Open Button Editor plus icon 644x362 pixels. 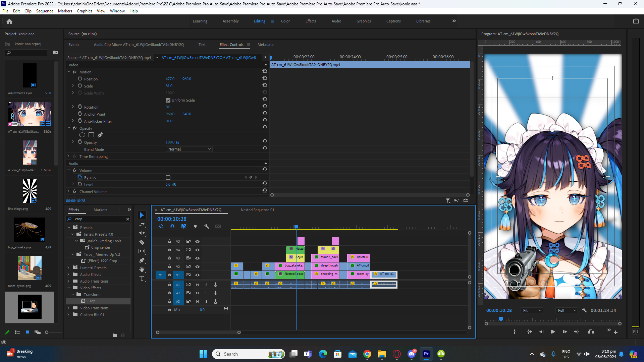pyautogui.click(x=615, y=333)
